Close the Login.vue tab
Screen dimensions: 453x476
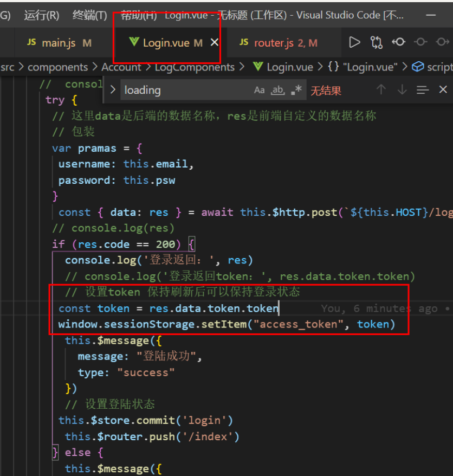[x=215, y=42]
